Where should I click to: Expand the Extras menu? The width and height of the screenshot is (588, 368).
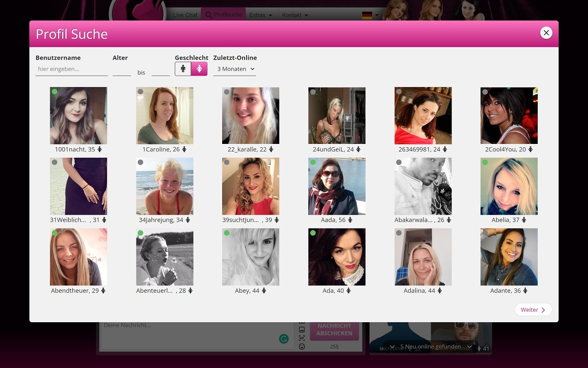(x=261, y=15)
